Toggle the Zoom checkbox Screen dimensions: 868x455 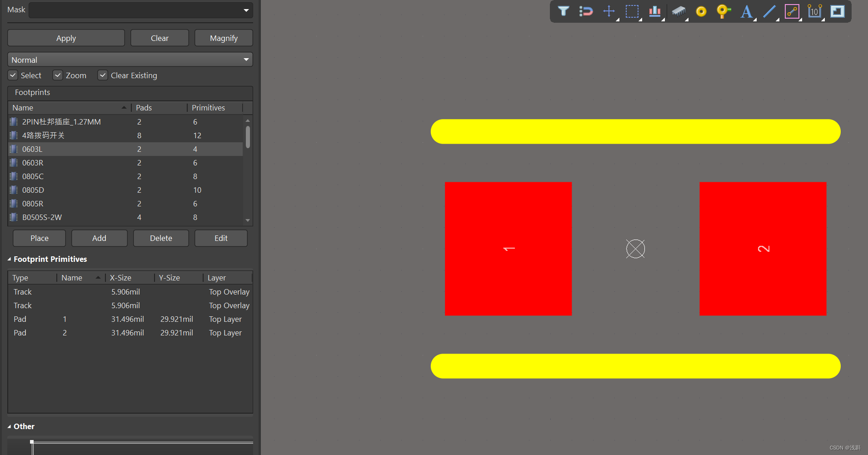point(58,75)
